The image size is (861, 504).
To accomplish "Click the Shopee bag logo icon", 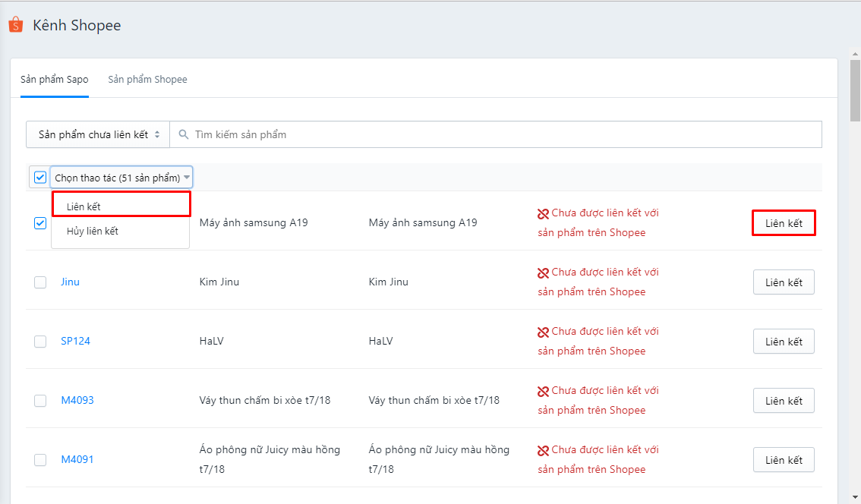I will point(14,24).
